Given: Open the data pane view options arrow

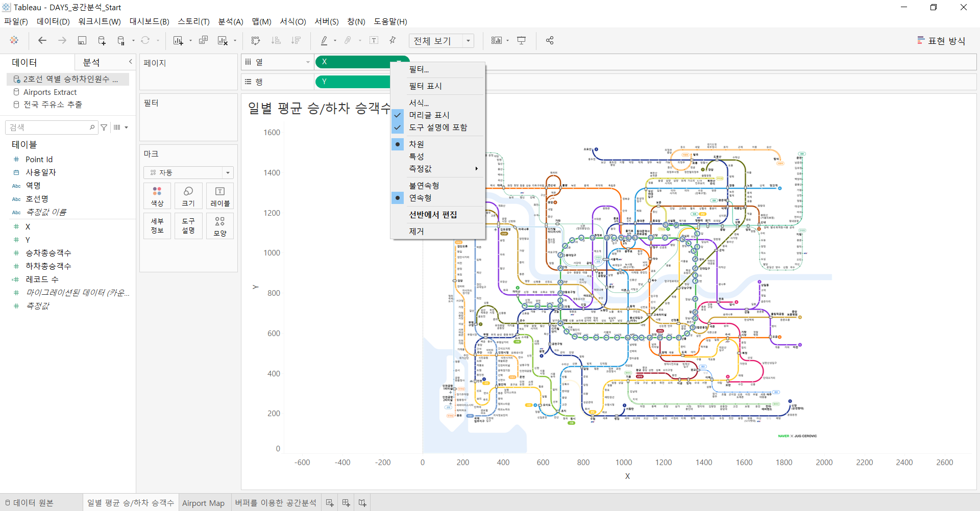Looking at the screenshot, I should pyautogui.click(x=127, y=127).
